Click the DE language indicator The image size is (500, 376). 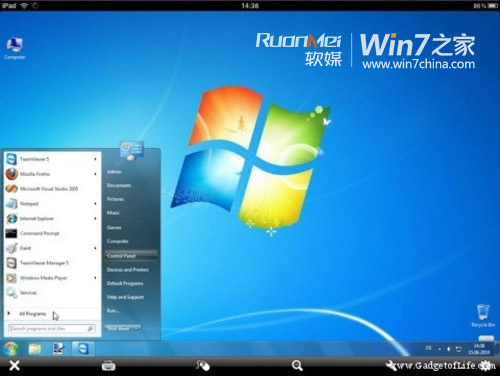pos(428,348)
